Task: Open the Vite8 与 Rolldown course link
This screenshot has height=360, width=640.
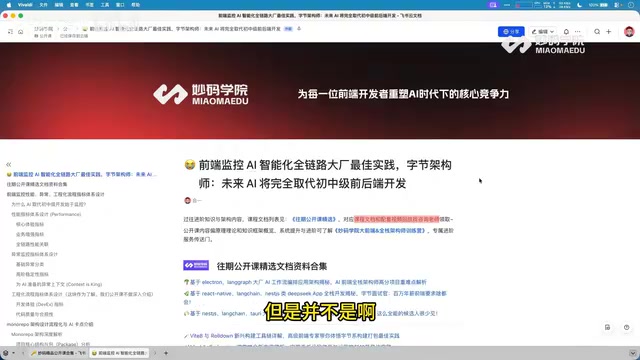Action: pos(294,336)
